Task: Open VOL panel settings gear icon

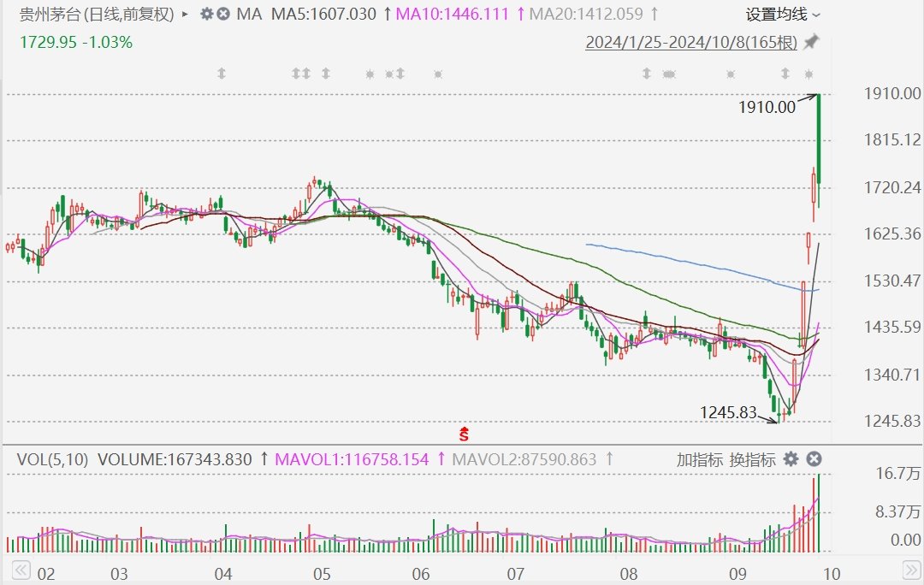Action: [791, 459]
